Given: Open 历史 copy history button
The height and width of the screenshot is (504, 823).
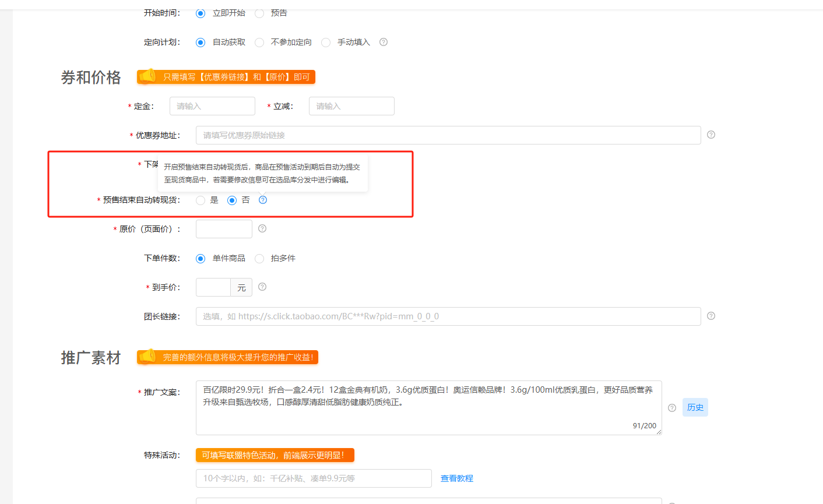Looking at the screenshot, I should tap(695, 407).
